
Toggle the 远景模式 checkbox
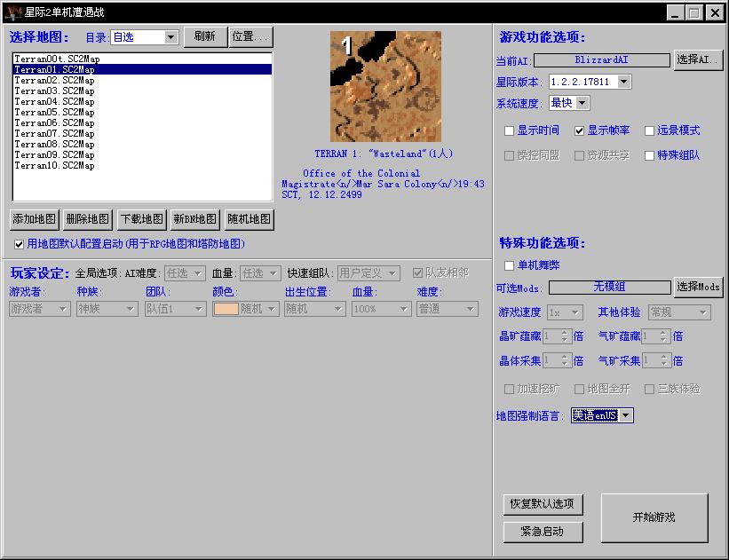click(650, 130)
